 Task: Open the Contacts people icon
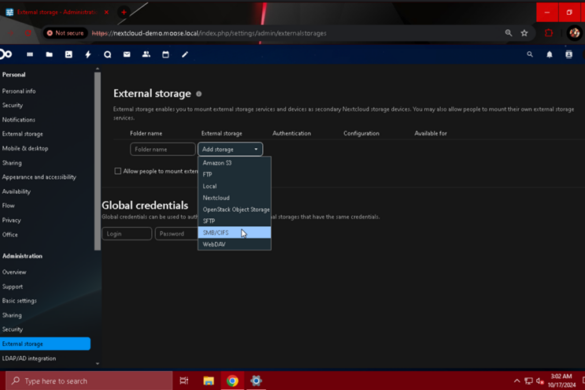[x=146, y=54]
